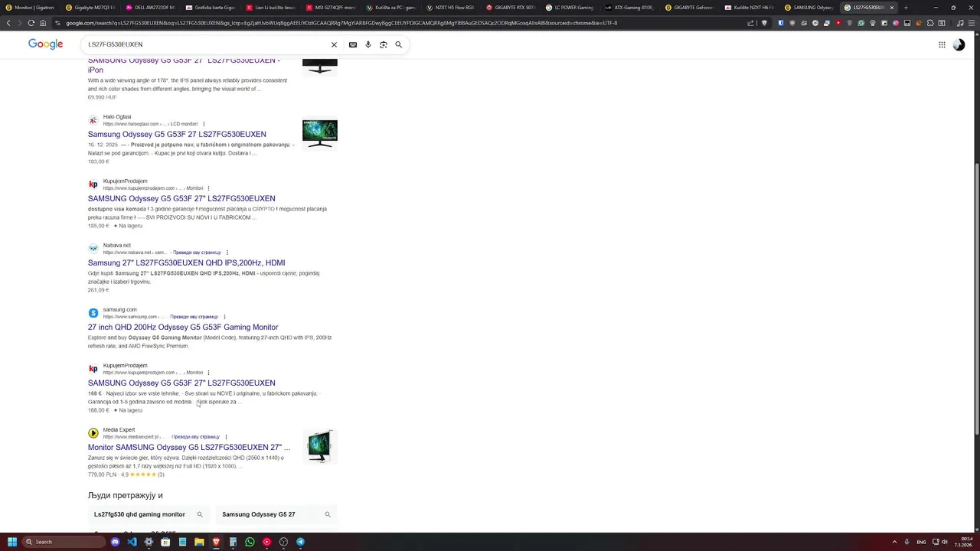Open Discord from the taskbar

[x=115, y=542]
